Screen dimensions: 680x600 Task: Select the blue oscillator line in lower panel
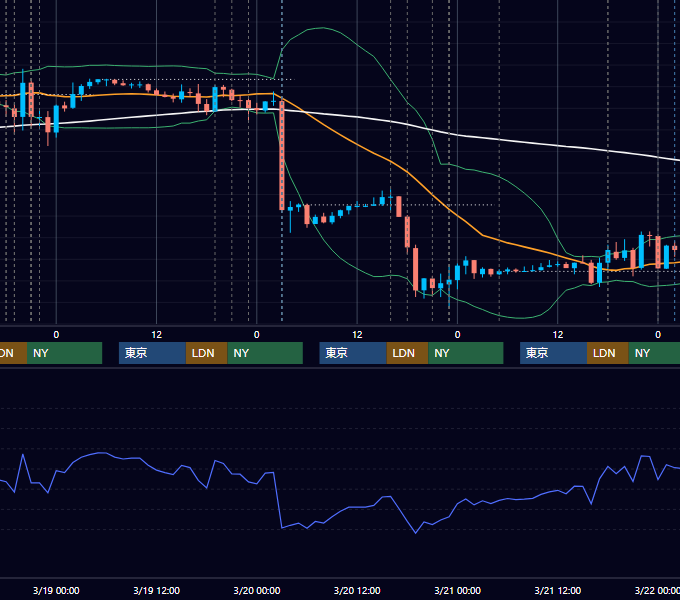347,508
